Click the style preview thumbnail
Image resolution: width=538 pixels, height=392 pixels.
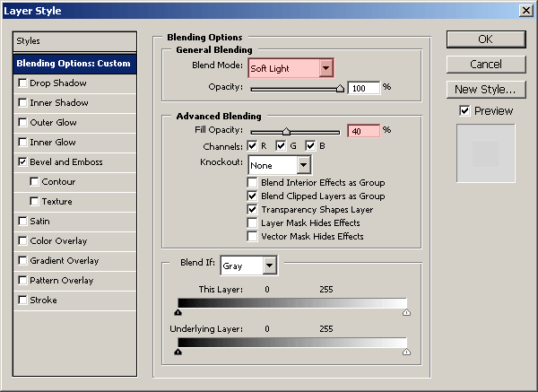[485, 153]
